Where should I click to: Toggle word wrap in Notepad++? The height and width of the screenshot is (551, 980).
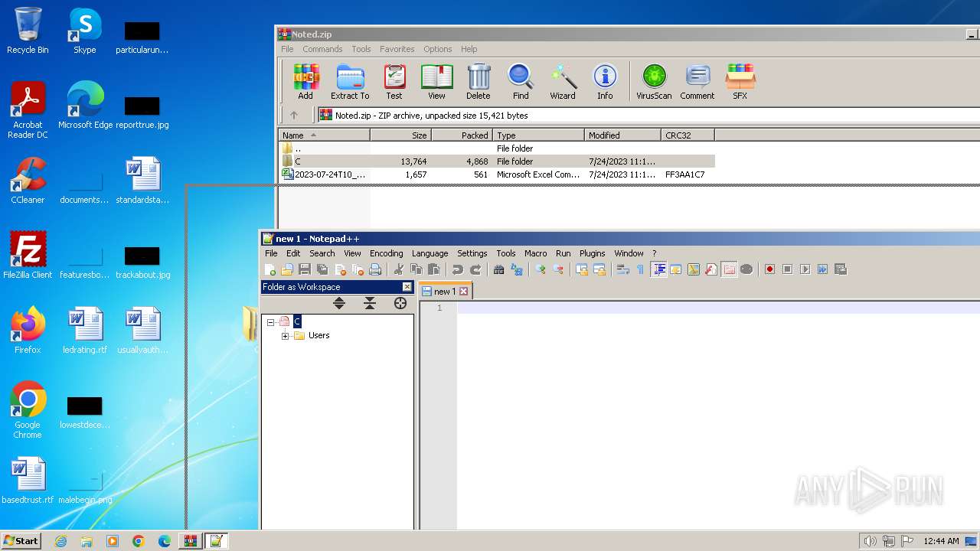(622, 269)
